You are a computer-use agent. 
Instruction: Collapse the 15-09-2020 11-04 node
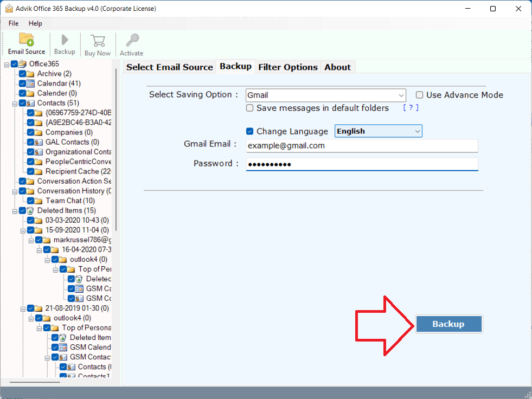23,231
